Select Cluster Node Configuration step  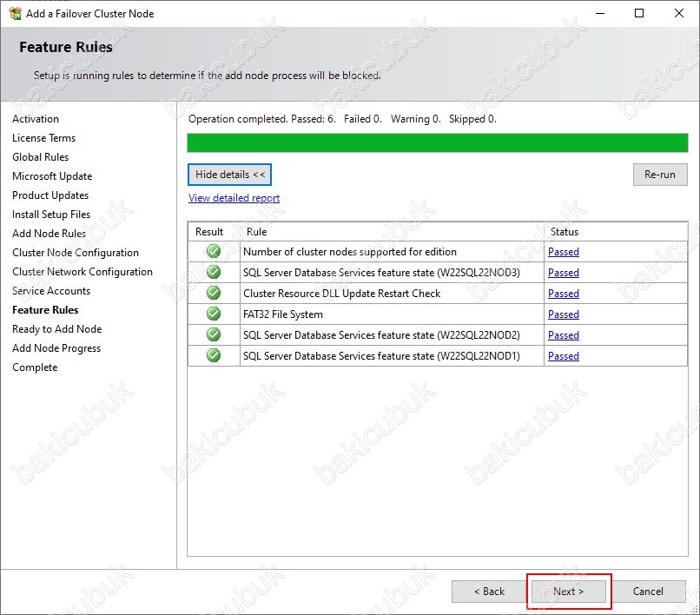pos(76,253)
